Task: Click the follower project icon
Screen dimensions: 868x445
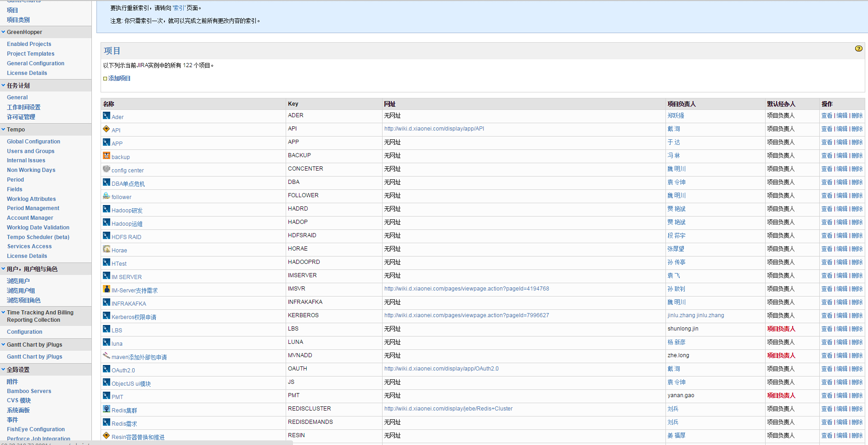Action: click(107, 196)
